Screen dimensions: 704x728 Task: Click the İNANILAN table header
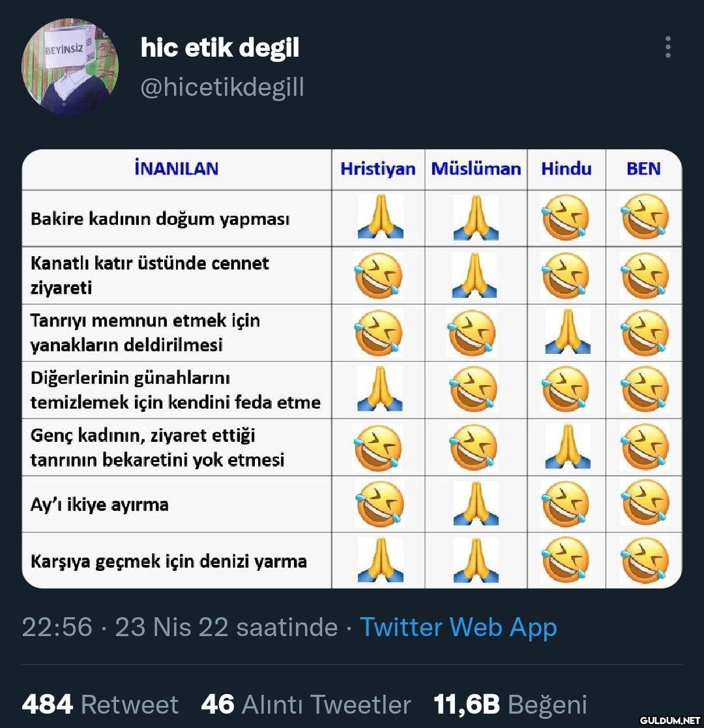[176, 169]
